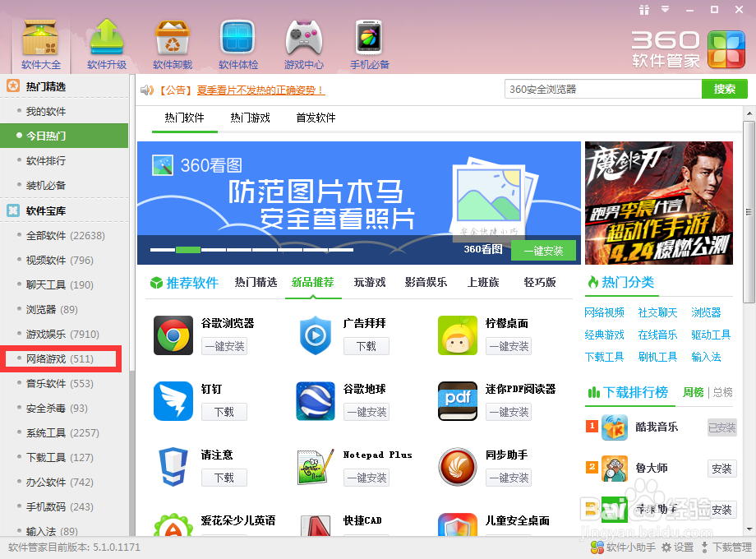
Task: Switch to the 热门游戏 tab
Action: coord(250,118)
